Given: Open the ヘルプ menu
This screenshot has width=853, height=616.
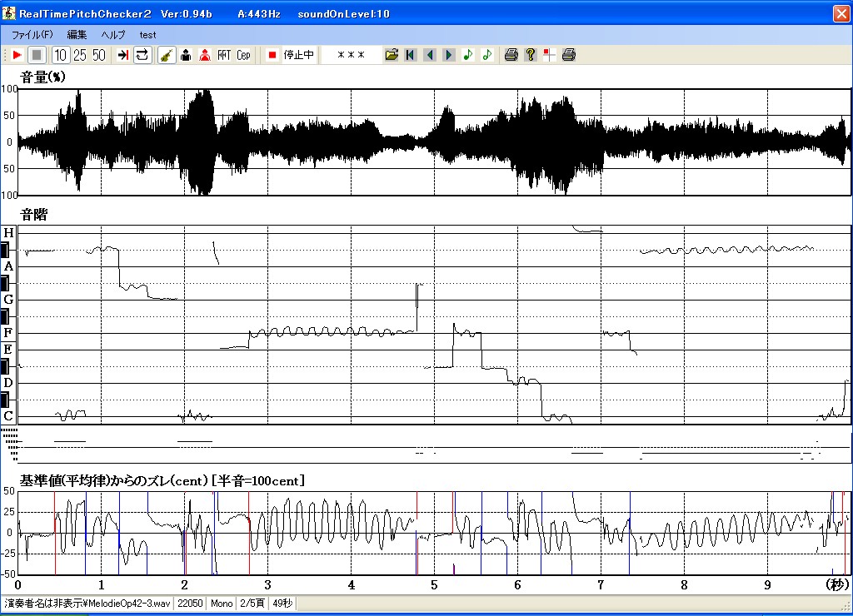Looking at the screenshot, I should coord(113,35).
